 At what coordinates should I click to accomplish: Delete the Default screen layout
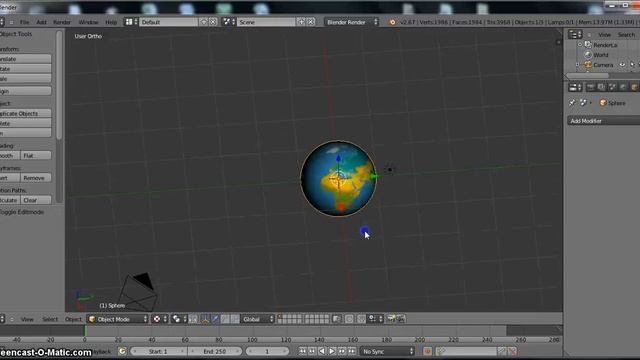pos(213,22)
